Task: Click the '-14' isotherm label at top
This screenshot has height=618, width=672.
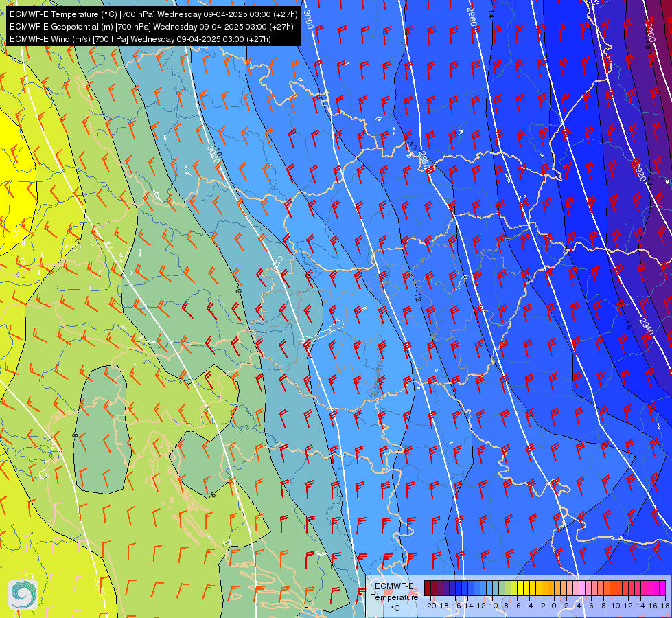Action: pyautogui.click(x=491, y=13)
